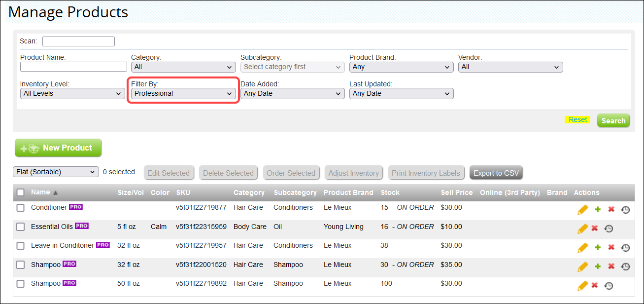Click the Edit Selected button
This screenshot has height=304, width=644.
[x=169, y=173]
